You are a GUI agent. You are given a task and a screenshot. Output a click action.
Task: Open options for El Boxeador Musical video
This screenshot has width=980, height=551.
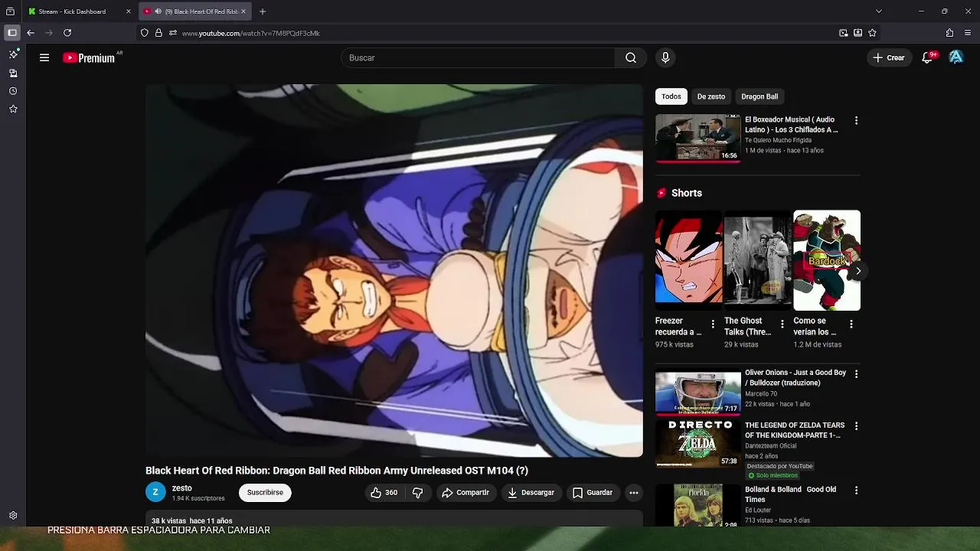pos(856,121)
